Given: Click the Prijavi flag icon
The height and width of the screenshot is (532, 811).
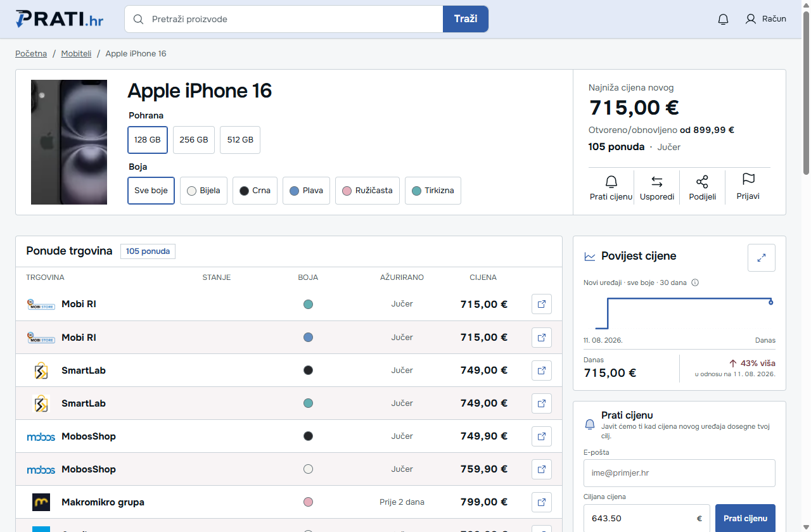Looking at the screenshot, I should click(x=748, y=180).
